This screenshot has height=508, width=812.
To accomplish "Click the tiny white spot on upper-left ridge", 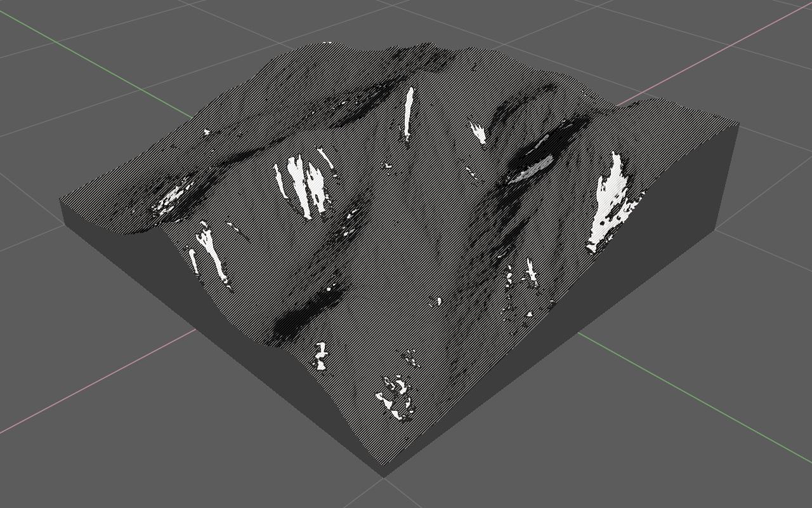I will (x=207, y=132).
